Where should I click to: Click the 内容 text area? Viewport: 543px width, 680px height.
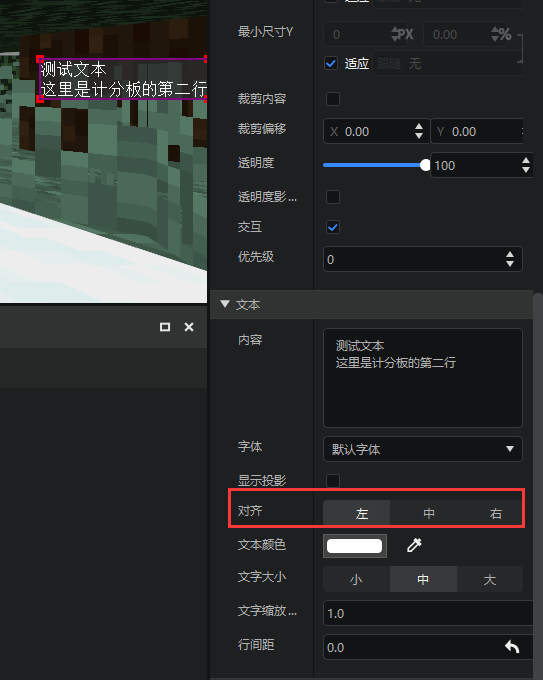(422, 378)
